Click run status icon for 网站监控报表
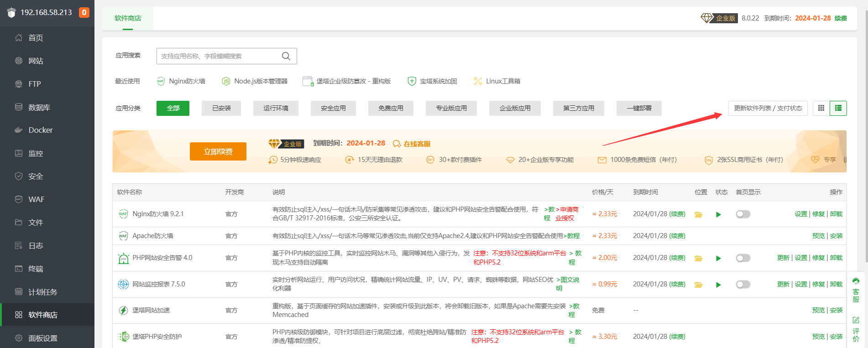Screen dimensions: 868x348 pyautogui.click(x=718, y=285)
